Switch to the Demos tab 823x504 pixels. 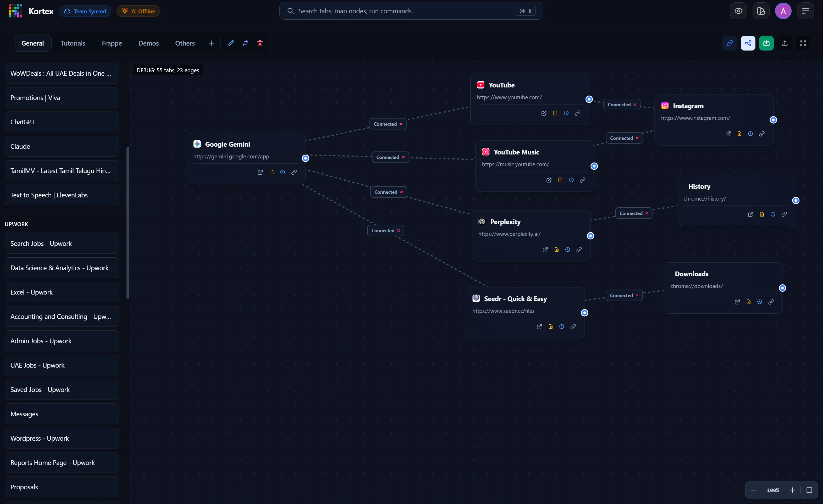pyautogui.click(x=149, y=43)
